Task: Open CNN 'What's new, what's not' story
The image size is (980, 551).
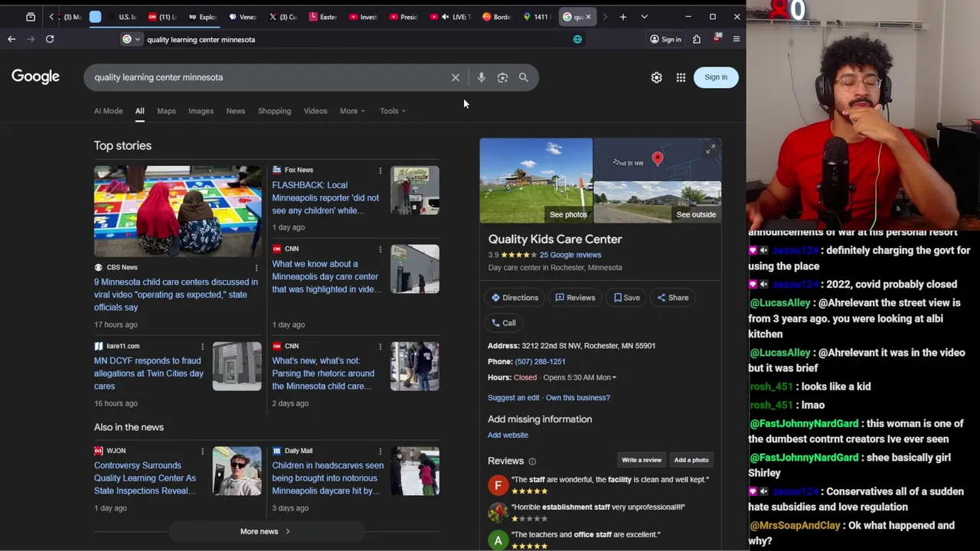Action: coord(323,373)
